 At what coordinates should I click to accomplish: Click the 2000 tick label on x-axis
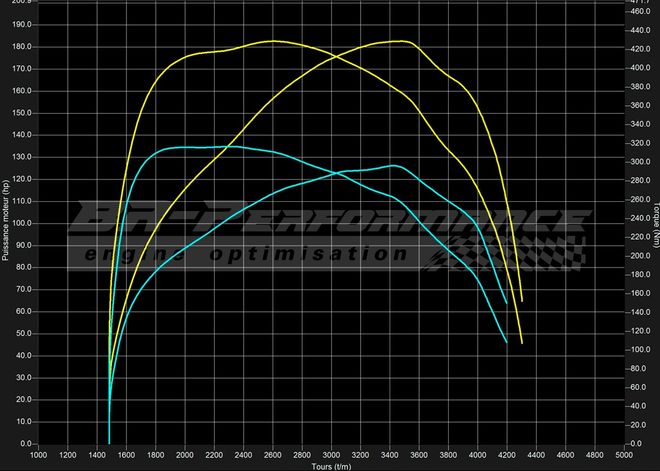coord(185,455)
